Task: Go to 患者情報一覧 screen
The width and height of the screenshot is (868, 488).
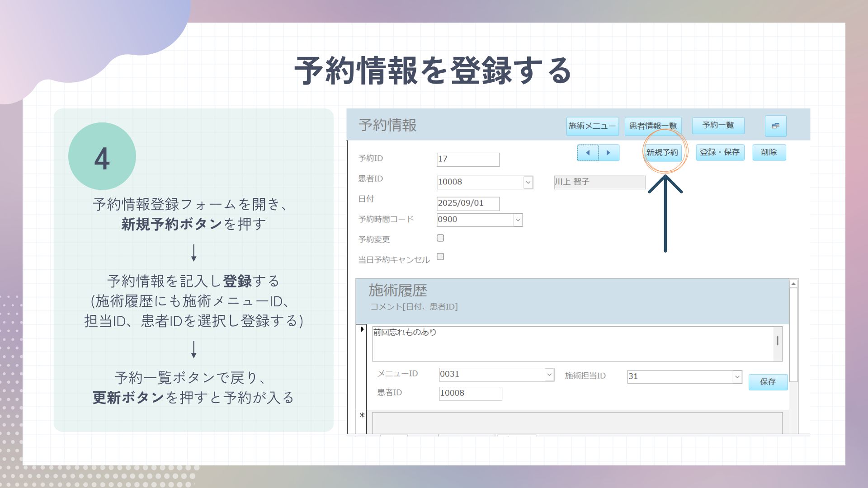Action: coord(653,126)
